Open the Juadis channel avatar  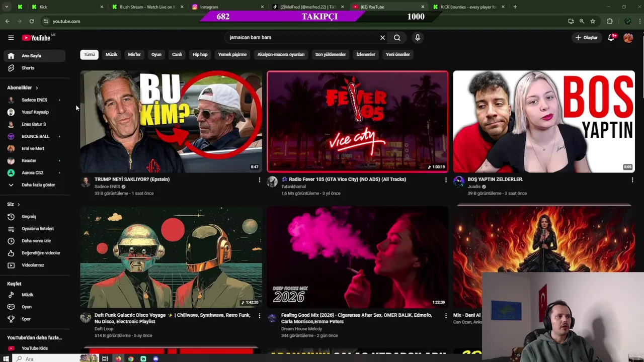(458, 182)
